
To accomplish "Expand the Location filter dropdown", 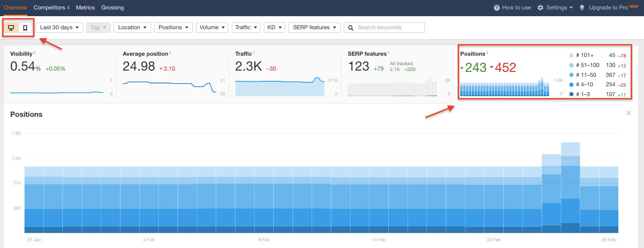I will coord(132,27).
